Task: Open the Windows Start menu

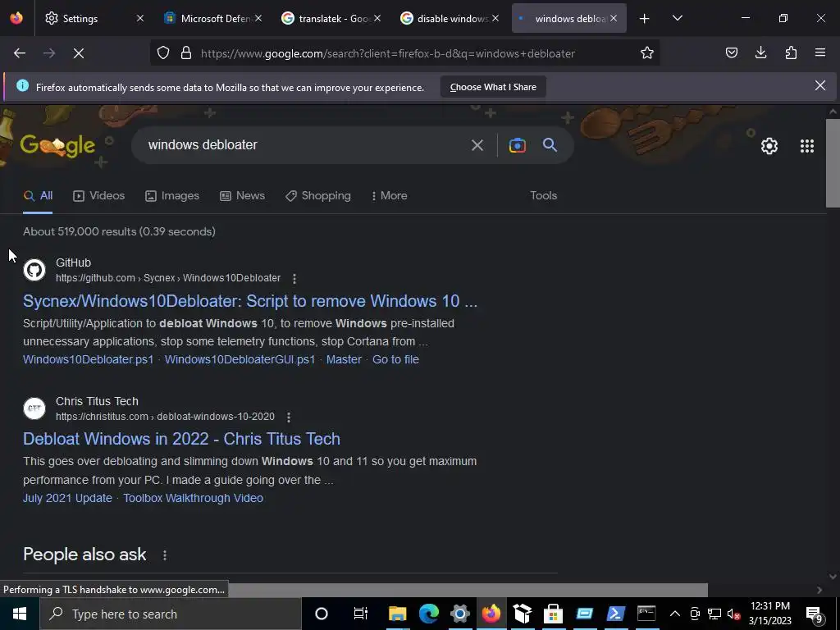Action: pos(20,614)
